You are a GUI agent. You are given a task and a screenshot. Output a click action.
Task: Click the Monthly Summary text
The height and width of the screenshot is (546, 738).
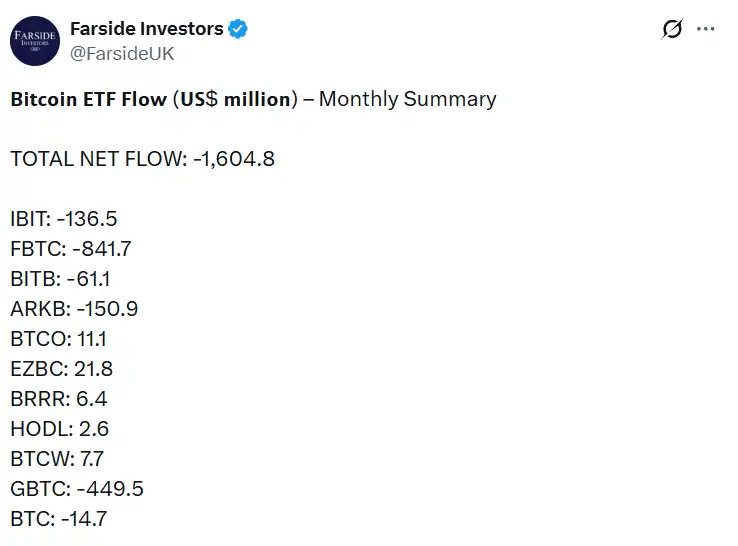coord(407,99)
